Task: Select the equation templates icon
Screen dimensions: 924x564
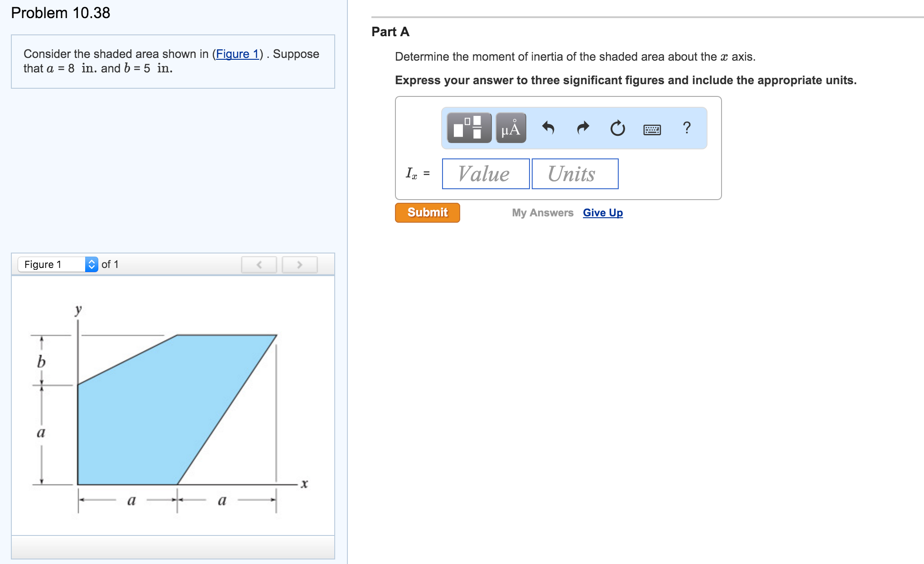Action: (x=468, y=128)
